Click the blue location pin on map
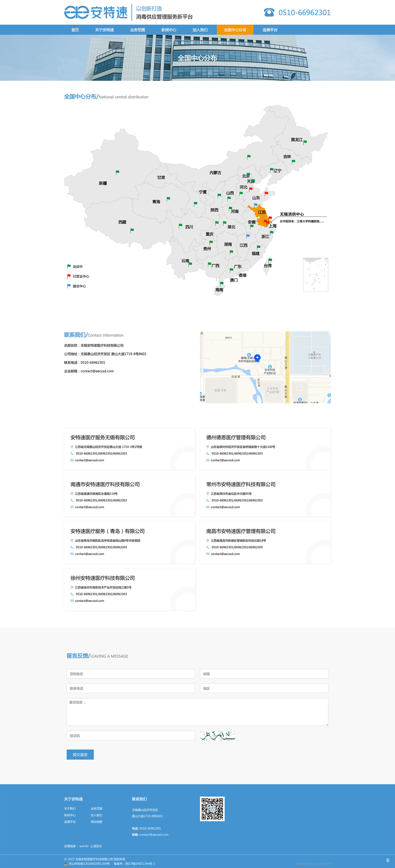This screenshot has width=395, height=868. [257, 358]
